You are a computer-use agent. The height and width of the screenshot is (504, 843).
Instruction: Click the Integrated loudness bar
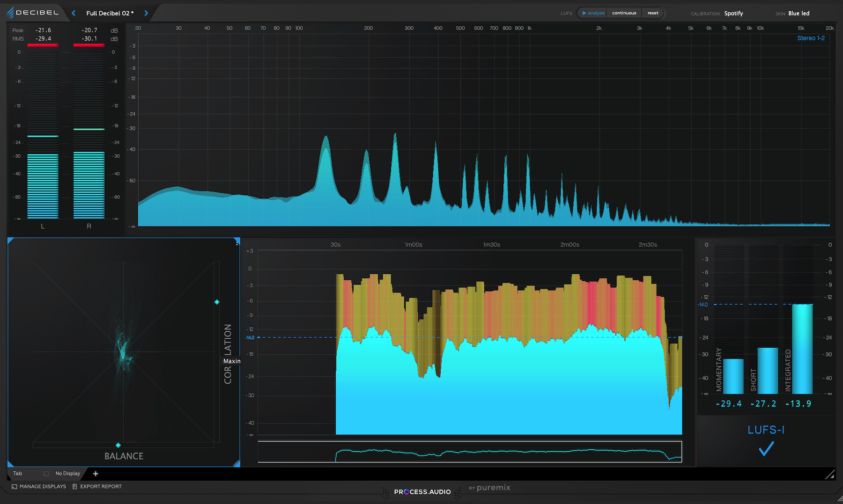point(802,349)
